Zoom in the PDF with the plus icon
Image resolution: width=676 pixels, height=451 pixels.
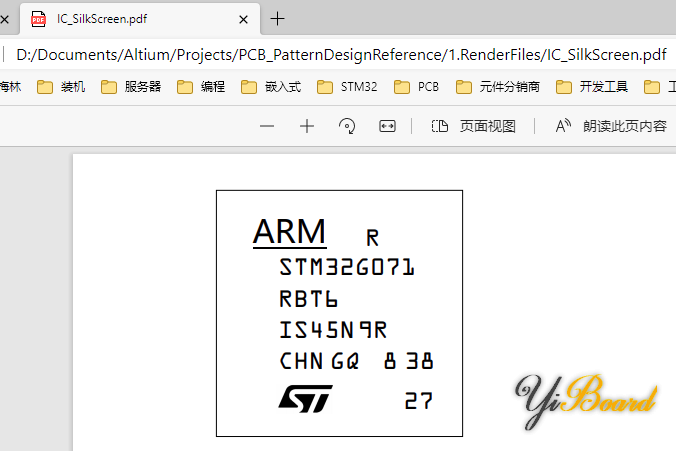(x=307, y=126)
